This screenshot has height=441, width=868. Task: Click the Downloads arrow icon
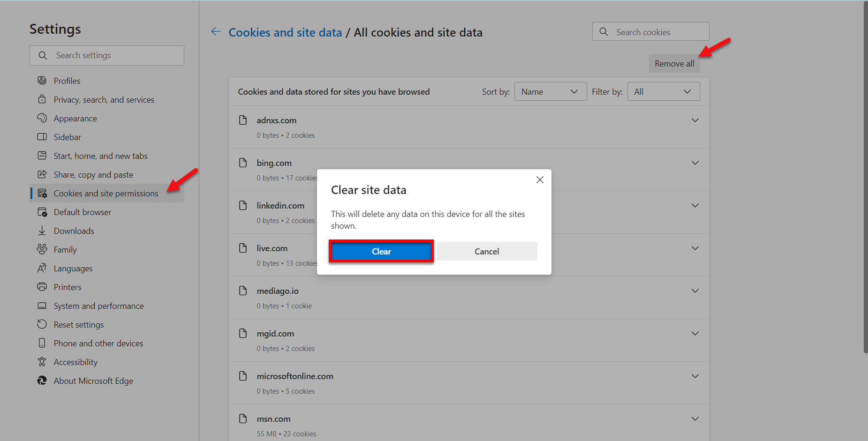click(x=42, y=231)
